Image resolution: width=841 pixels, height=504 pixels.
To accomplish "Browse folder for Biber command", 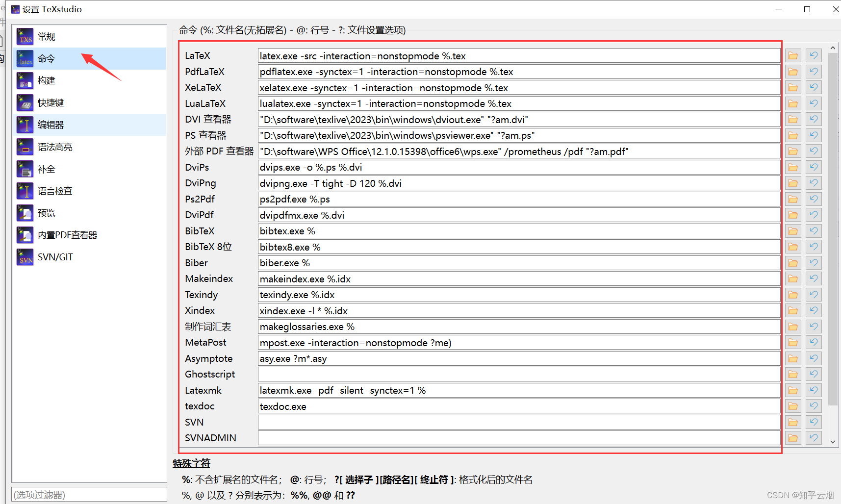I will click(x=793, y=263).
